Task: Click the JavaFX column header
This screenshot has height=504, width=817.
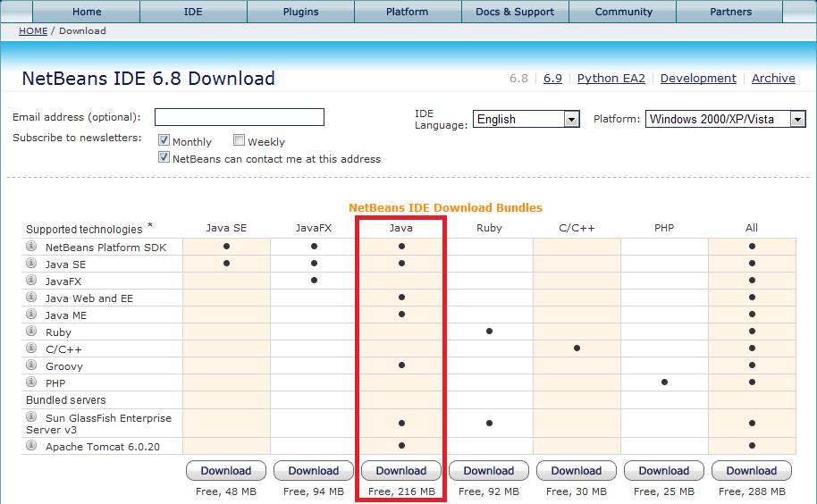Action: pyautogui.click(x=314, y=228)
